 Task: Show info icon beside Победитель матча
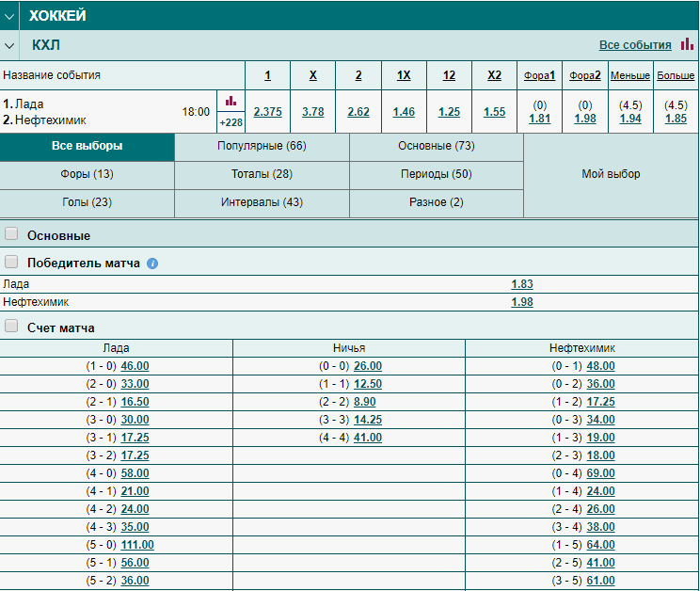tap(152, 264)
